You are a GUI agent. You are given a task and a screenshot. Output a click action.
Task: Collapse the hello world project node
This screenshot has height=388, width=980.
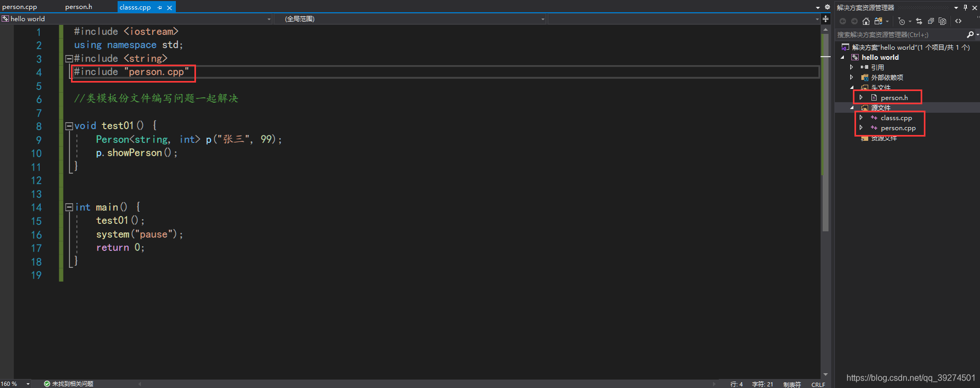[842, 58]
